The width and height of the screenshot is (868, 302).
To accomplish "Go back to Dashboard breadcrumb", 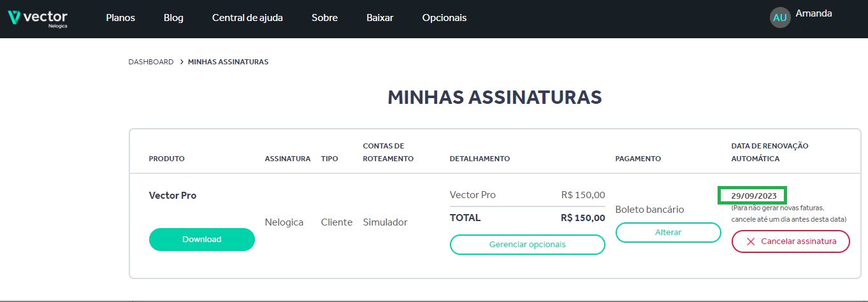I will pyautogui.click(x=151, y=62).
